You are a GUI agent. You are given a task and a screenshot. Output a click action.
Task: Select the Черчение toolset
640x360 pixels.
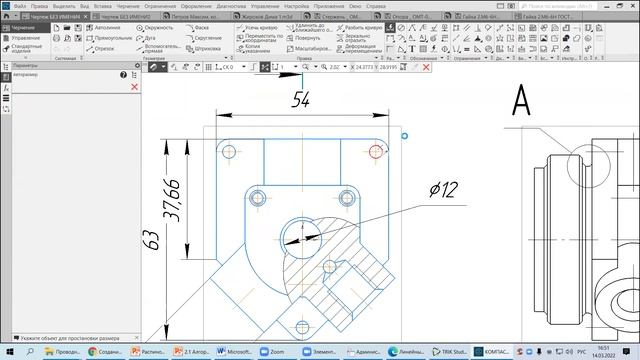click(x=25, y=28)
